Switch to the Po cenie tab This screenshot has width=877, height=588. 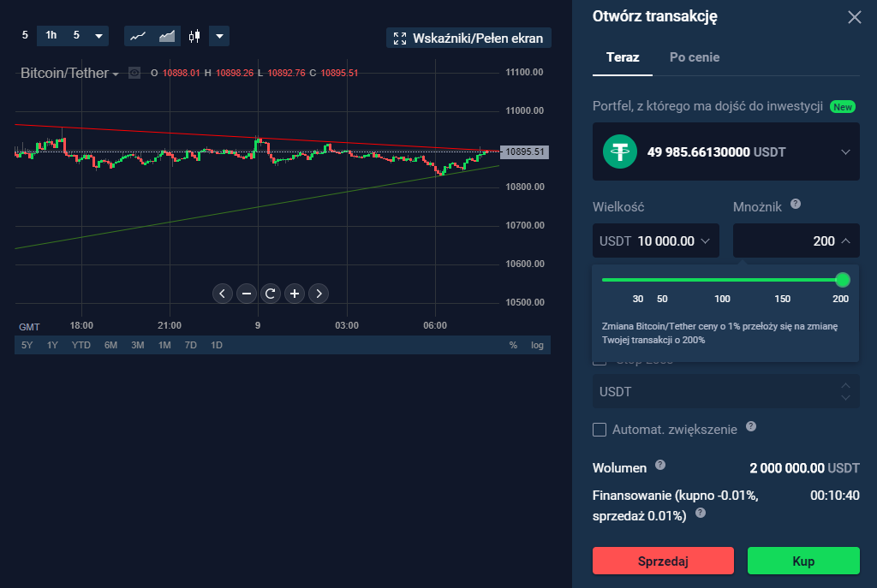(x=694, y=57)
